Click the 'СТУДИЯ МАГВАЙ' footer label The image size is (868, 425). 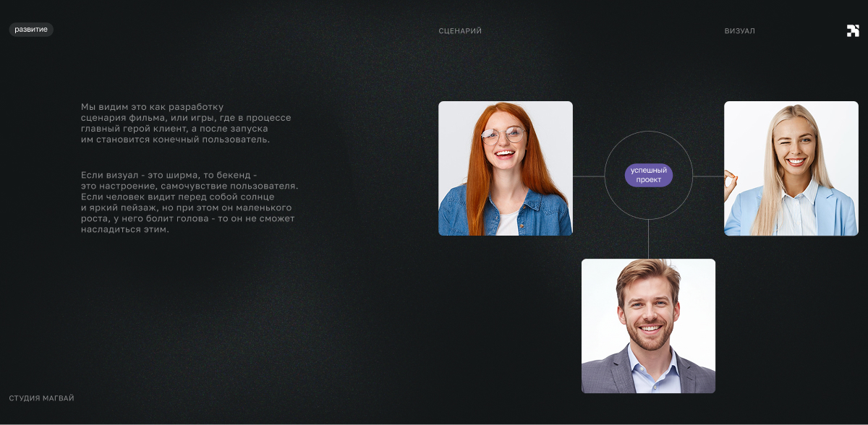(41, 398)
